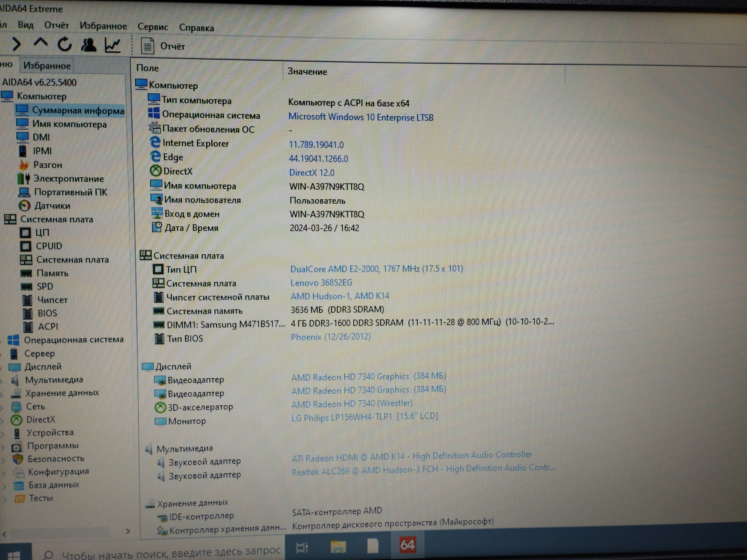The width and height of the screenshot is (747, 560).
Task: Open LG Philips LP156WH4-TLP1 monitor link
Action: [365, 417]
